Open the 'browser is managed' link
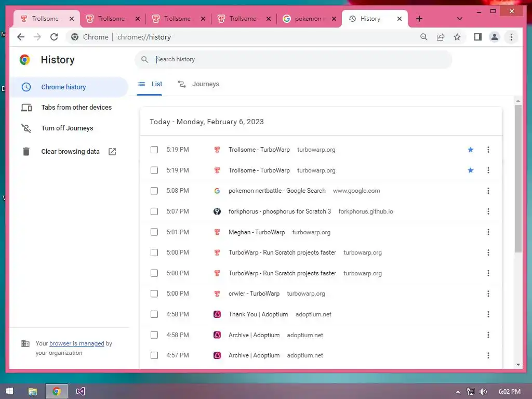Screen dimensions: 532x399 pos(77,343)
